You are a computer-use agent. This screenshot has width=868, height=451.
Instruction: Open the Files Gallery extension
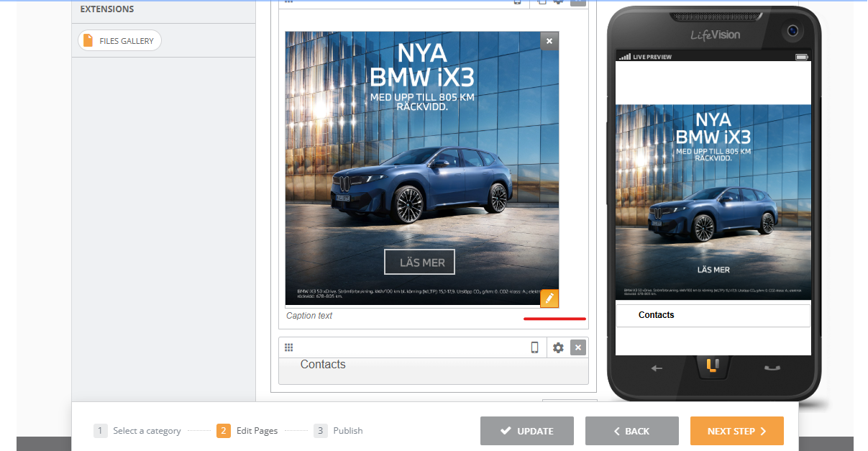(120, 41)
